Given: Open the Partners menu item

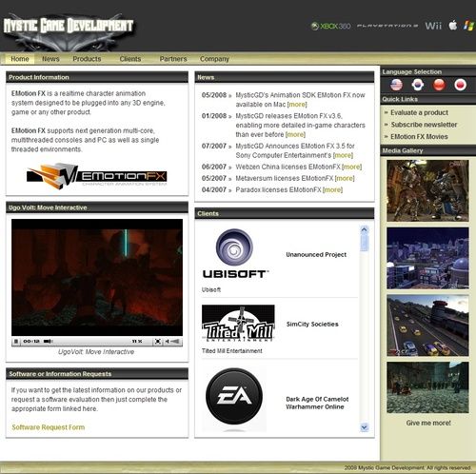Looking at the screenshot, I should (x=173, y=59).
